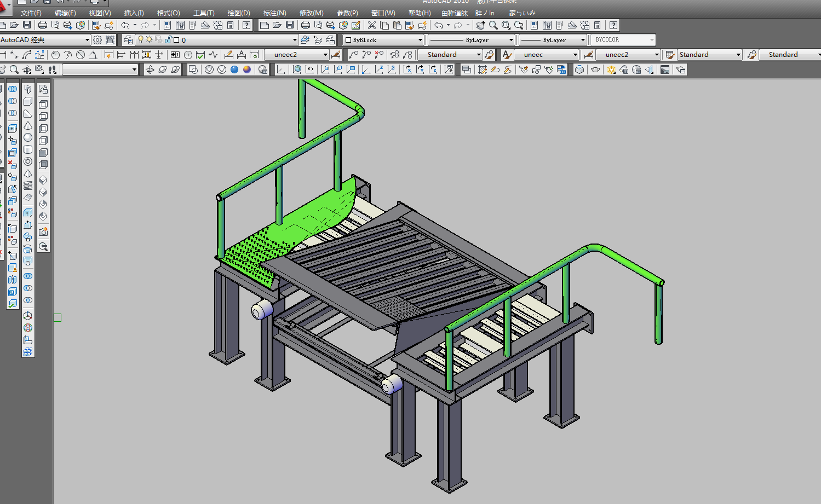The width and height of the screenshot is (821, 504).
Task: Click the 帮助(H) menu item
Action: point(420,13)
